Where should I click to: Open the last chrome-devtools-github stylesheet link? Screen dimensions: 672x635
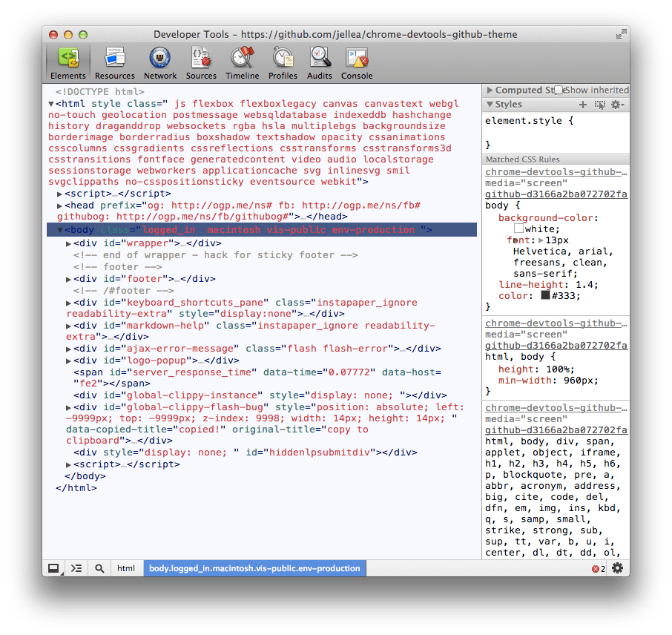click(x=556, y=408)
